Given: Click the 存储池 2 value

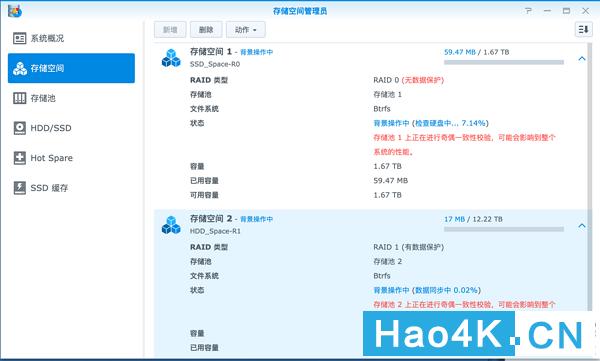Looking at the screenshot, I should click(x=388, y=261).
